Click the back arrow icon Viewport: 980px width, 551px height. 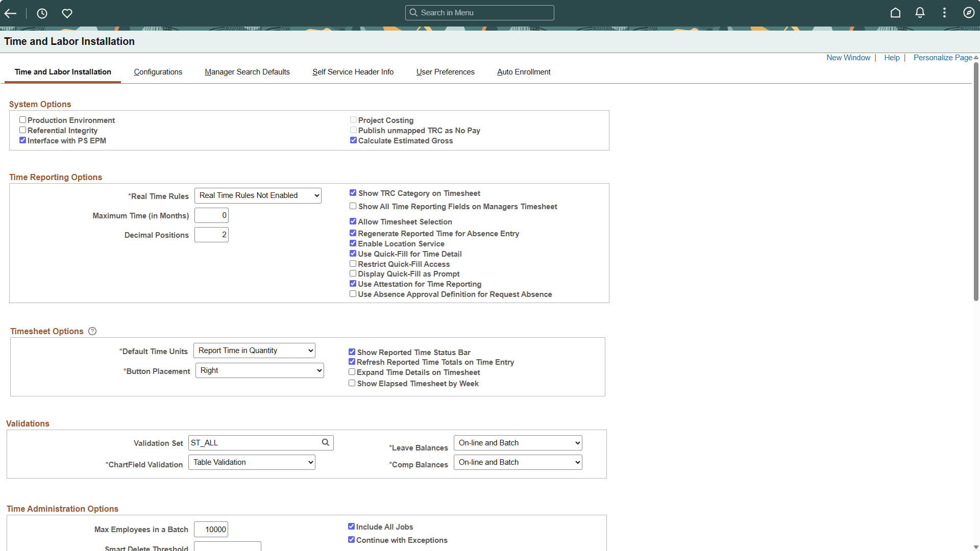(x=10, y=13)
